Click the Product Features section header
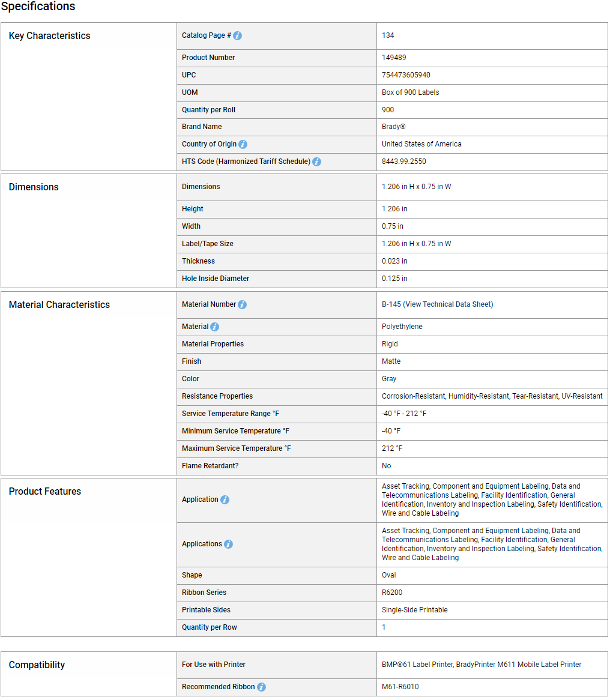613x700 pixels. [45, 491]
